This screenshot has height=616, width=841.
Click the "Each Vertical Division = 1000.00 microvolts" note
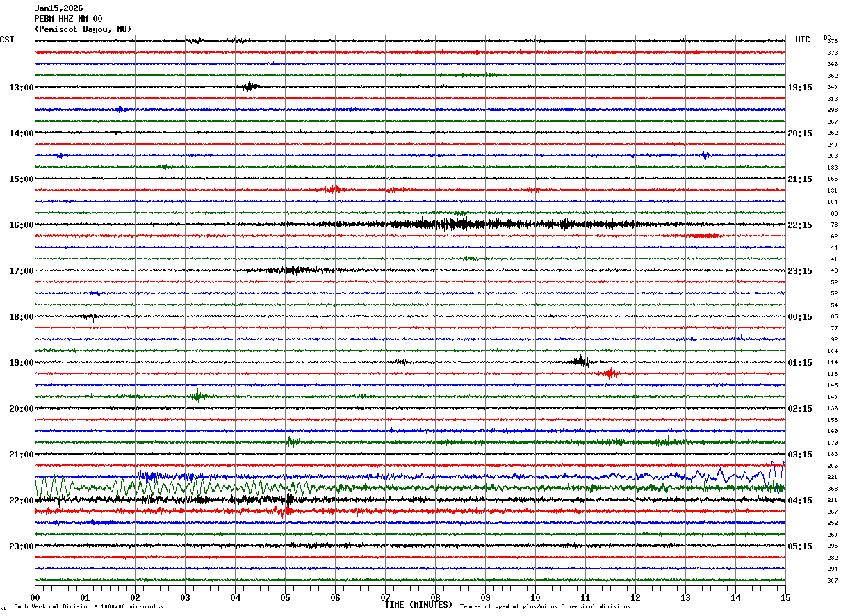(x=88, y=607)
